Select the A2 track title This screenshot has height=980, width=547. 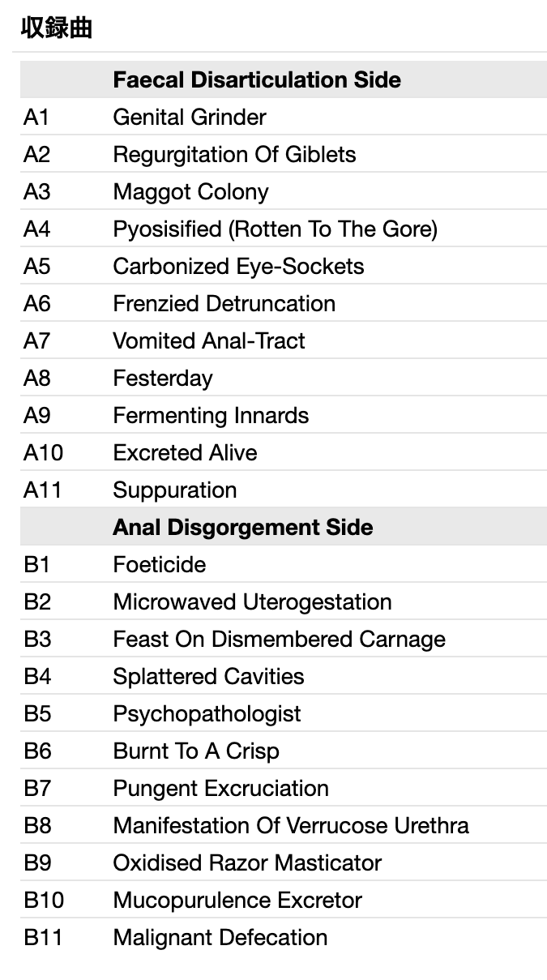[234, 154]
